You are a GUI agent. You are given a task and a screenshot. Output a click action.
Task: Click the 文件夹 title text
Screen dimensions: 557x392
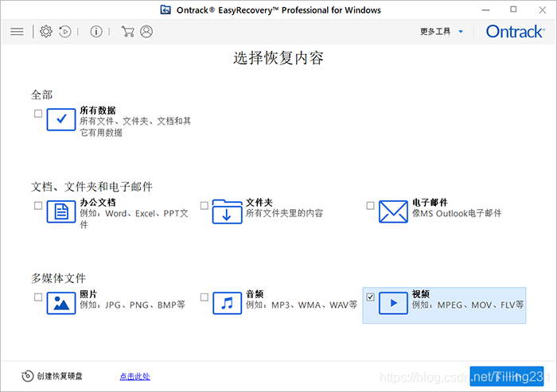coord(259,203)
